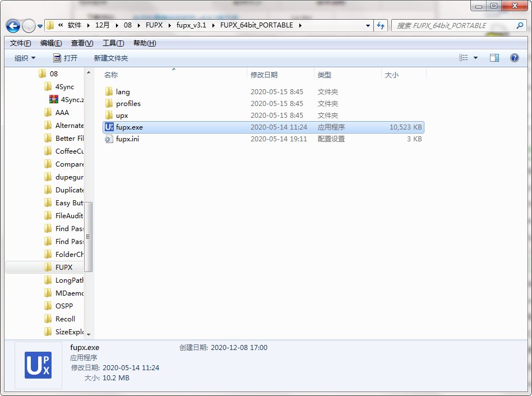Screen dimensions: 532x396
Task: Click the sidebar scrollbar down arrow
Action: pos(89,333)
